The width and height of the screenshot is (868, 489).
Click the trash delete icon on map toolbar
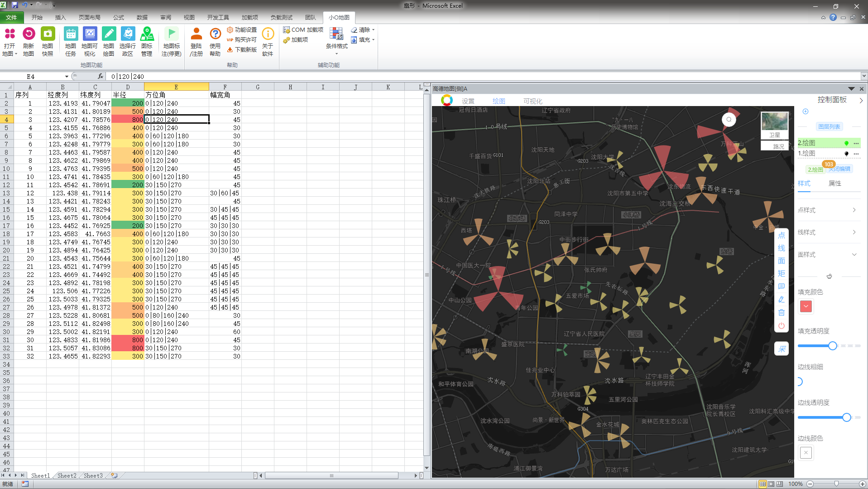tap(782, 312)
